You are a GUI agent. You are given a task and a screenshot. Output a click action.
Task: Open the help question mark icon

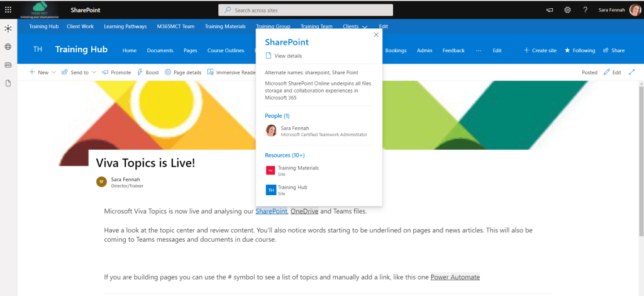(585, 10)
